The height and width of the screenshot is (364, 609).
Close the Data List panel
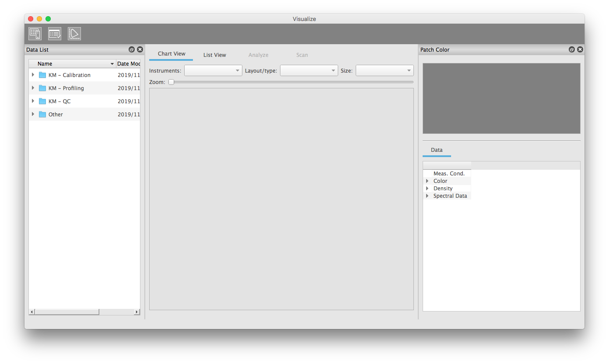(x=140, y=50)
